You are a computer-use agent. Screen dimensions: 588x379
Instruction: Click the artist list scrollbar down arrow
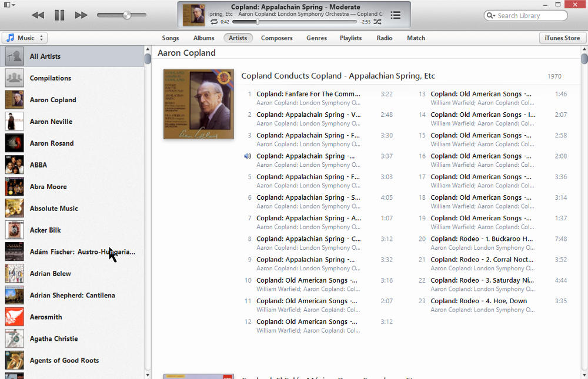pyautogui.click(x=148, y=375)
